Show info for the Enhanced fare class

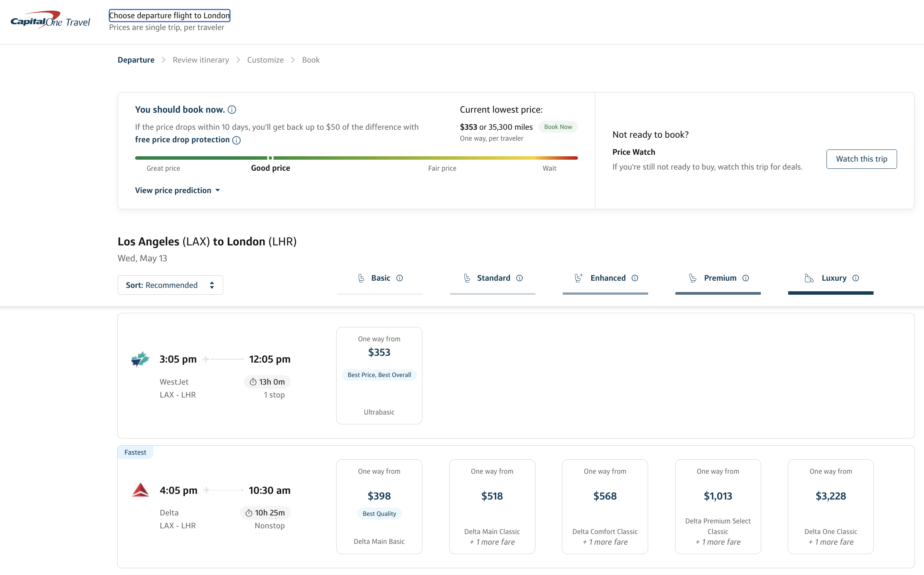634,278
